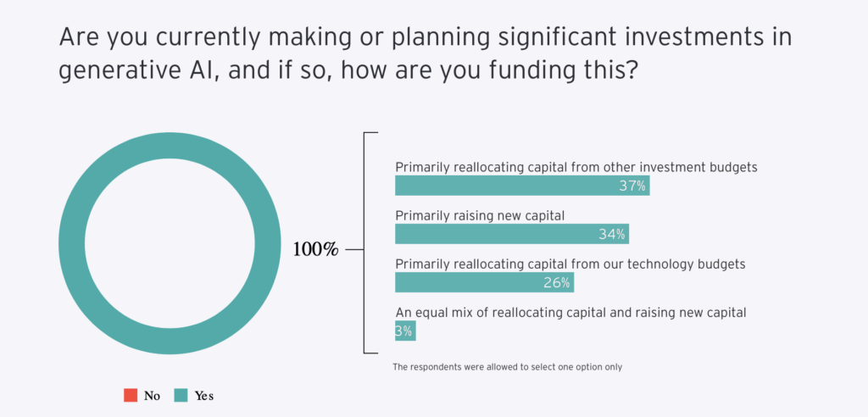Viewport: 868px width, 417px height.
Task: Select the 34% raising new capital bar
Action: pos(512,234)
